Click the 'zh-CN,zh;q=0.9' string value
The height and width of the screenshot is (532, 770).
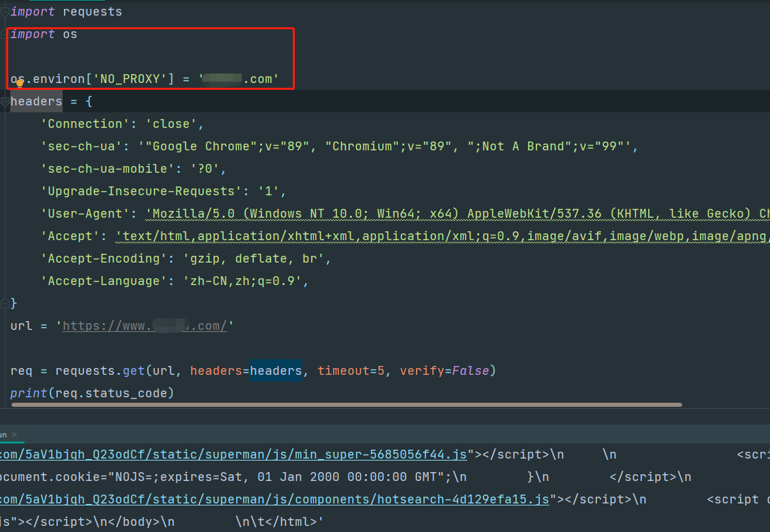click(242, 282)
